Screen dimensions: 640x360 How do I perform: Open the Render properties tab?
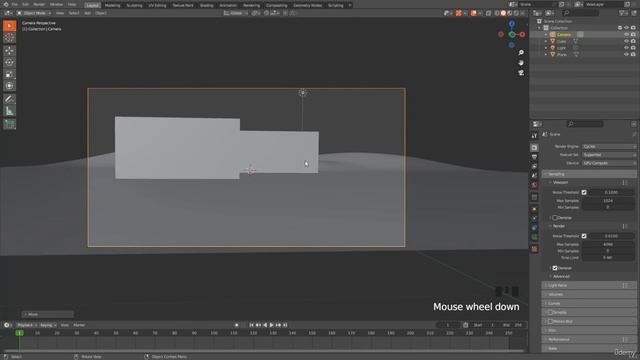(534, 147)
